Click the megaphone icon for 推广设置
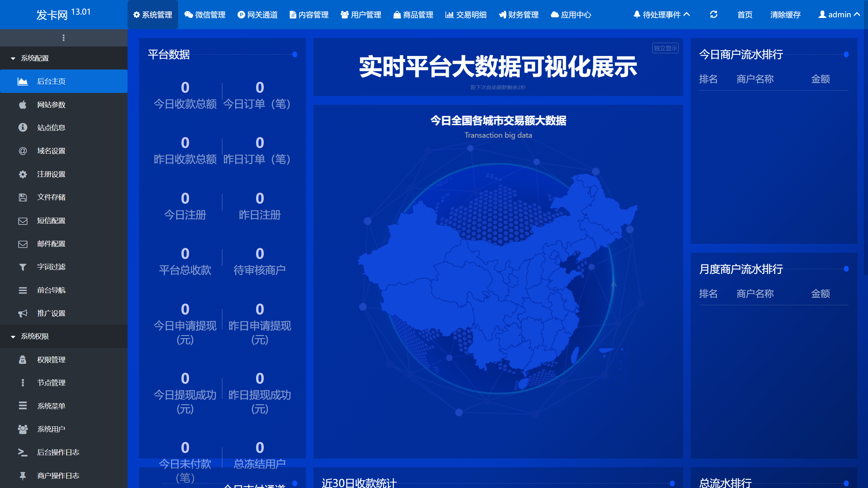Viewport: 868px width, 488px height. click(22, 313)
